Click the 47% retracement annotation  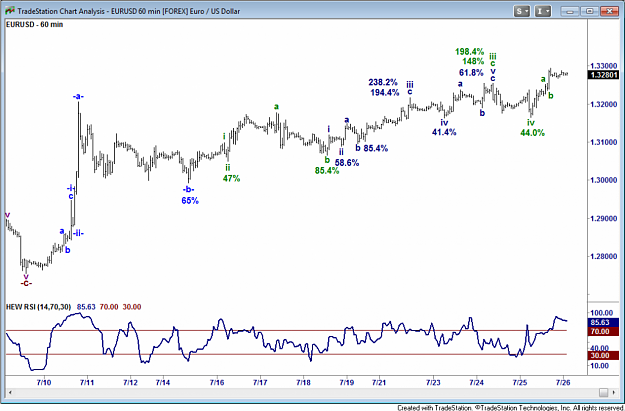pyautogui.click(x=231, y=178)
